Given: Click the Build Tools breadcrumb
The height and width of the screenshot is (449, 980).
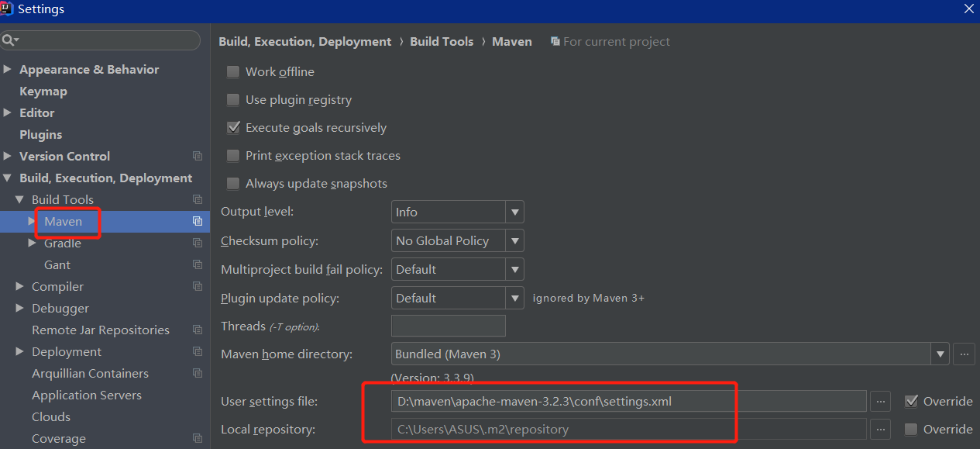Looking at the screenshot, I should (442, 41).
